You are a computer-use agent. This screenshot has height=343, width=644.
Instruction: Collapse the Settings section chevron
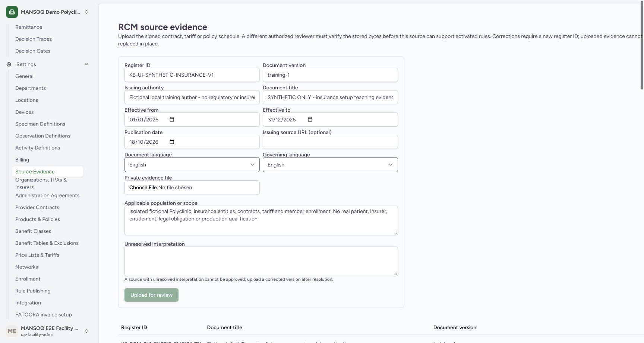click(x=86, y=64)
